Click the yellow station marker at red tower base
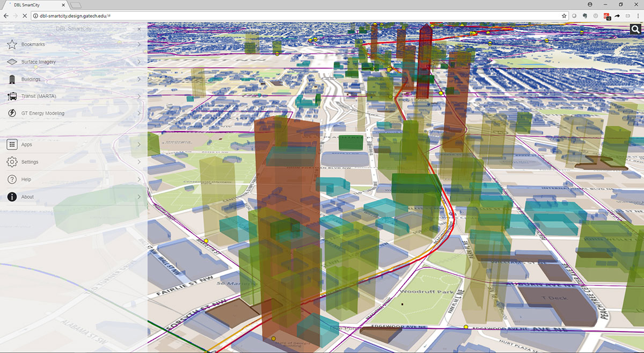The image size is (644, 353). click(273, 338)
